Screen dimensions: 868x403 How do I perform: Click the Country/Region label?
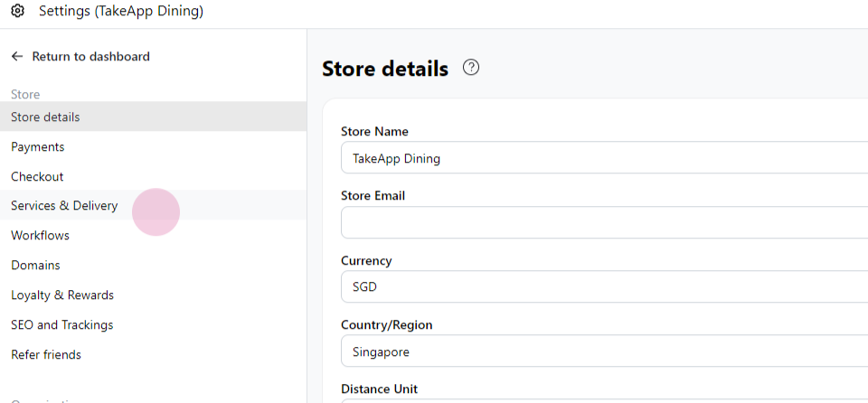click(387, 325)
